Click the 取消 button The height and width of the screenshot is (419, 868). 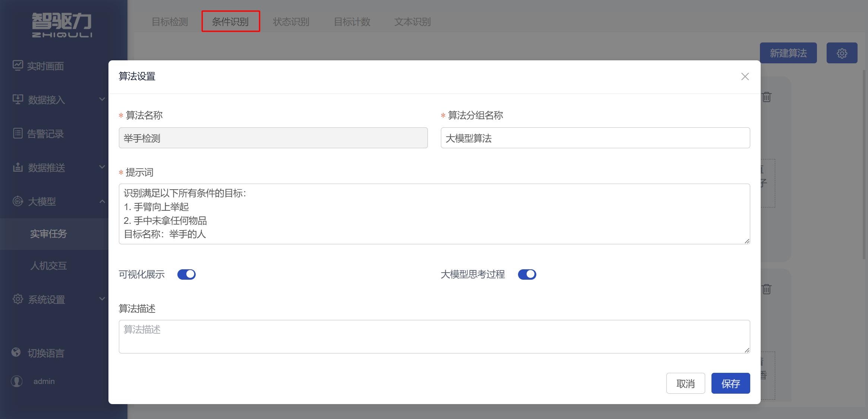[686, 383]
